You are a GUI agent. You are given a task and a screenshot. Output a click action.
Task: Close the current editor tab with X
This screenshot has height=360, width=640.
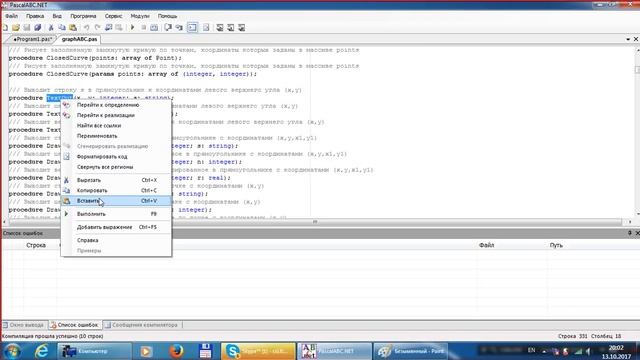point(636,39)
